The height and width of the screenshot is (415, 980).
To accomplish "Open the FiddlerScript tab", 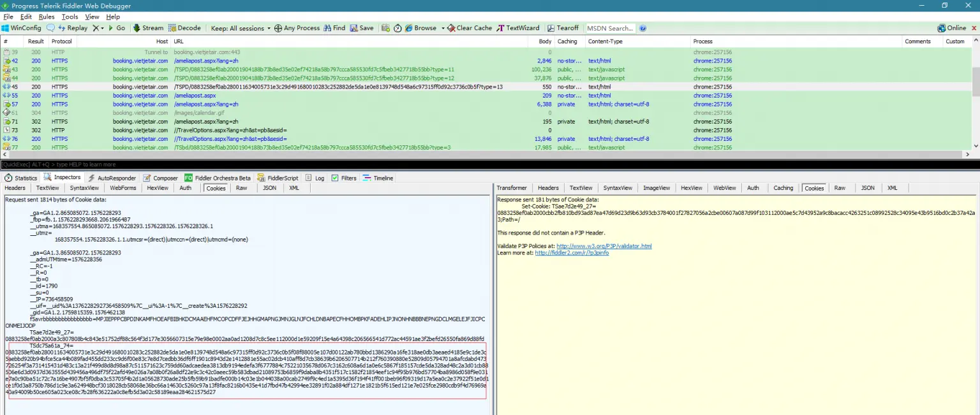I will coord(278,178).
